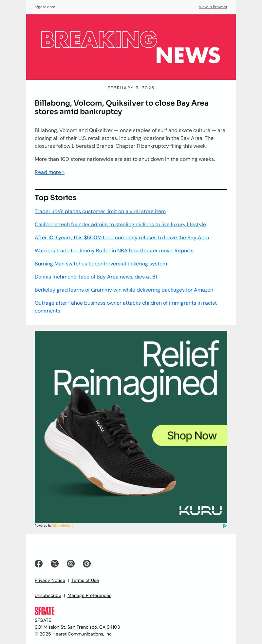Screen dimensions: 262x644
Task: Follow the Read more link
Action: pos(49,172)
